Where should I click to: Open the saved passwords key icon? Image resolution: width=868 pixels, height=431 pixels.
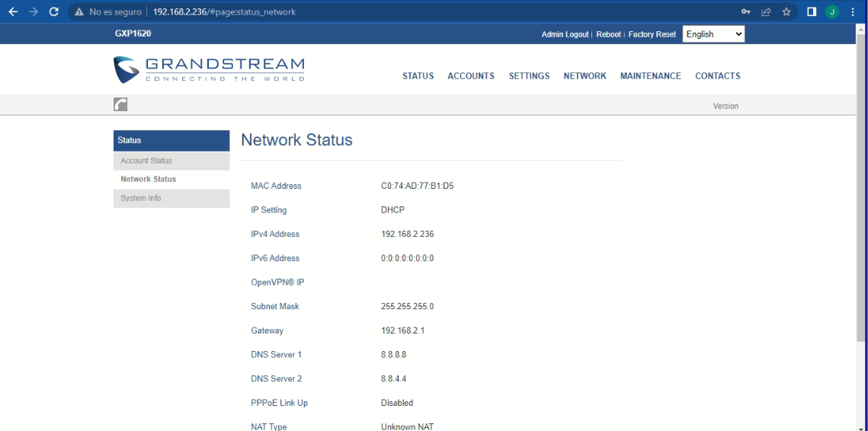click(x=746, y=12)
